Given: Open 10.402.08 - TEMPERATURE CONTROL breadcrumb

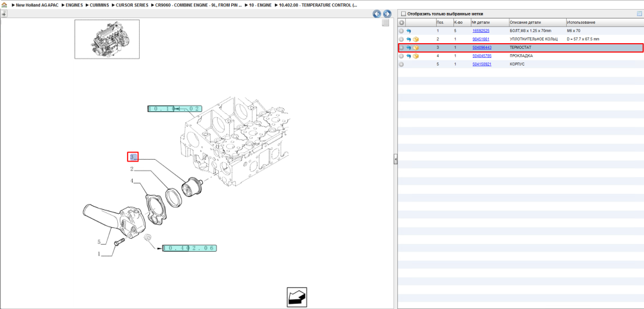Looking at the screenshot, I should (x=318, y=5).
